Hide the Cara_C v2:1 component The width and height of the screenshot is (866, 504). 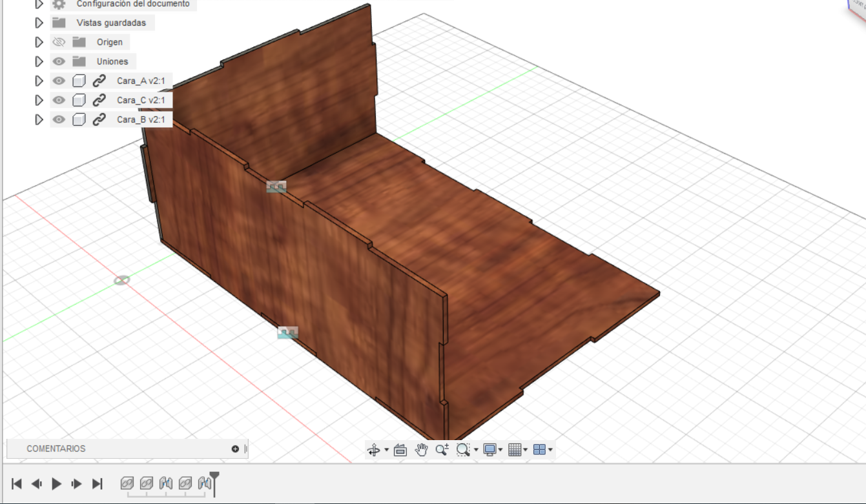point(59,100)
